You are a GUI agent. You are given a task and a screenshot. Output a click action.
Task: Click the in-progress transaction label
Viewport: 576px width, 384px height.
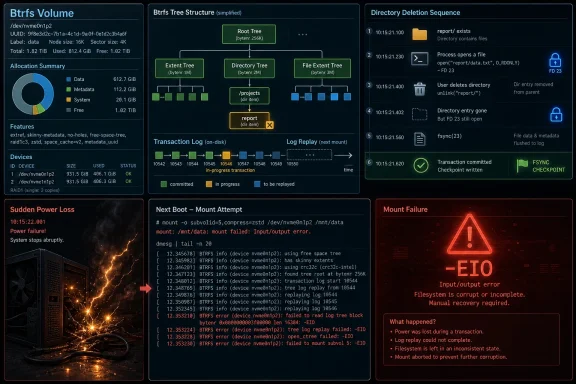coord(230,171)
